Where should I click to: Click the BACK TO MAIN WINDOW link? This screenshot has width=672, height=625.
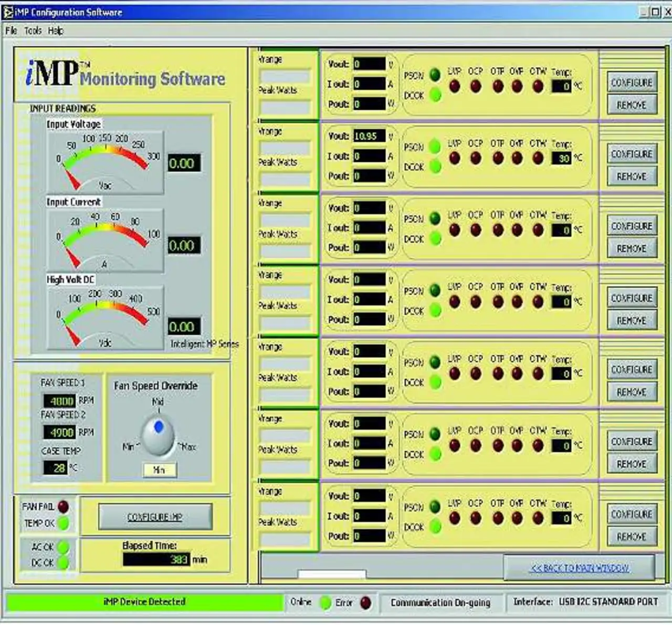(x=580, y=568)
